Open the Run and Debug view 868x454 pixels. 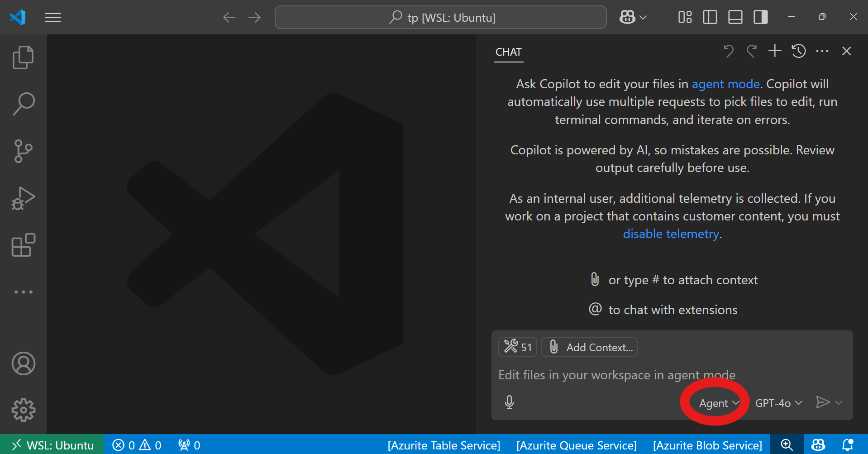(x=23, y=198)
